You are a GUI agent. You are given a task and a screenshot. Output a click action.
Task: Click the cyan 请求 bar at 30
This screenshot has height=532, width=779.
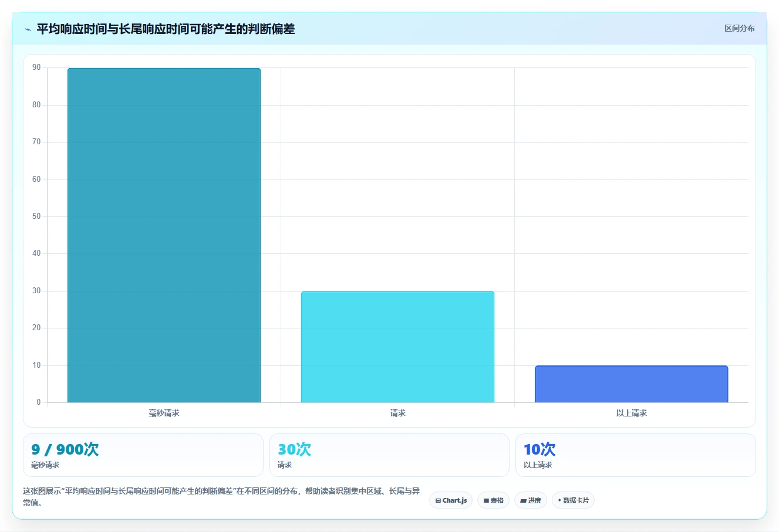[x=397, y=347]
